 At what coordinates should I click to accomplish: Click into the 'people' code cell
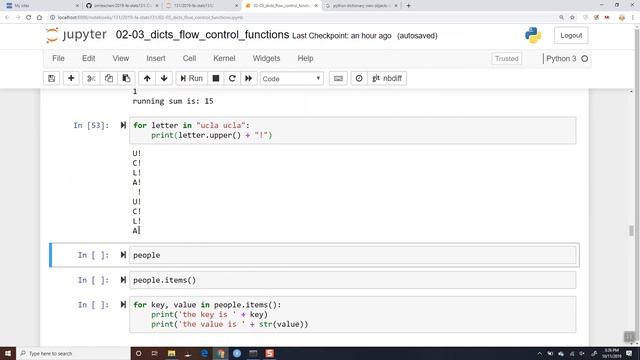pos(353,255)
